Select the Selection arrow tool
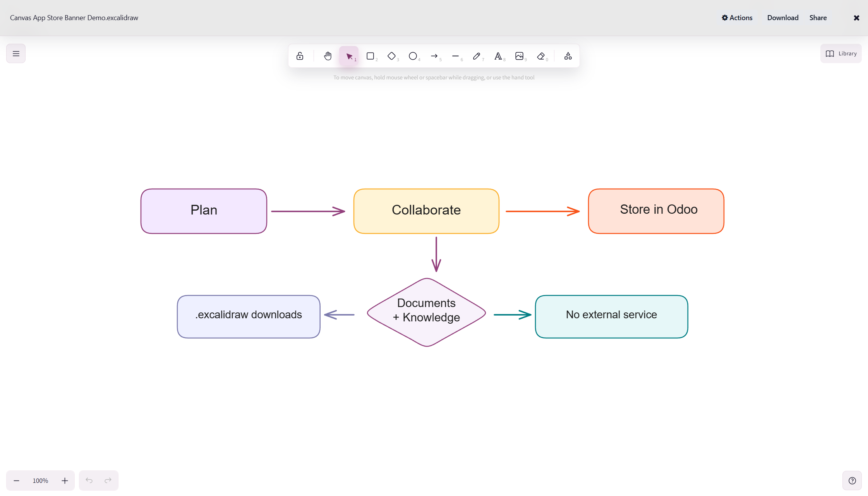Image resolution: width=868 pixels, height=496 pixels. click(349, 56)
